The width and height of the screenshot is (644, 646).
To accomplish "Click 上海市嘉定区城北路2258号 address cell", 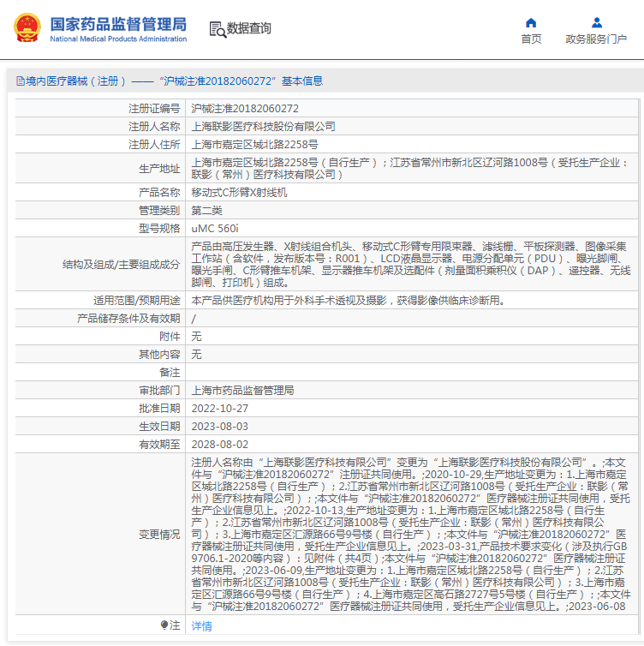I will point(255,145).
